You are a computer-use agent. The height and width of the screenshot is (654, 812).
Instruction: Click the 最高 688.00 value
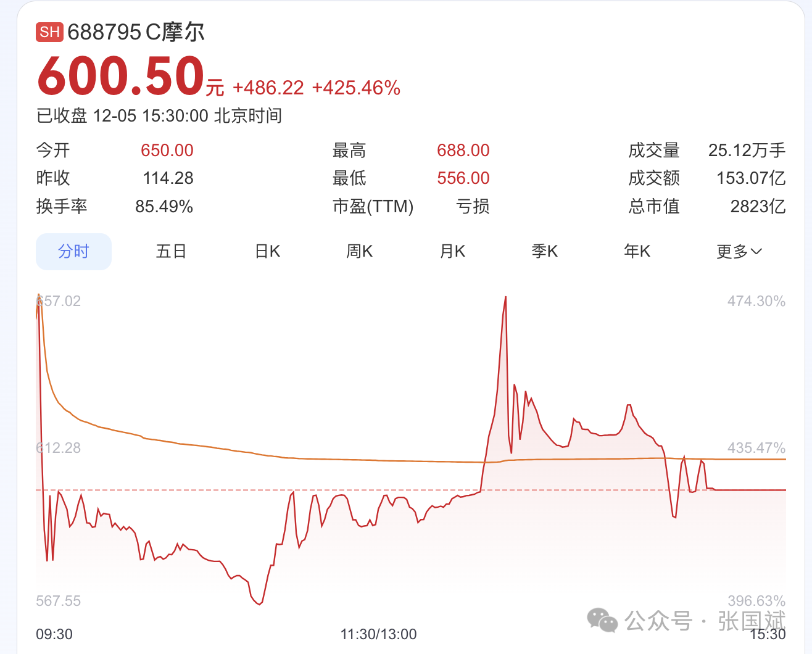[463, 151]
